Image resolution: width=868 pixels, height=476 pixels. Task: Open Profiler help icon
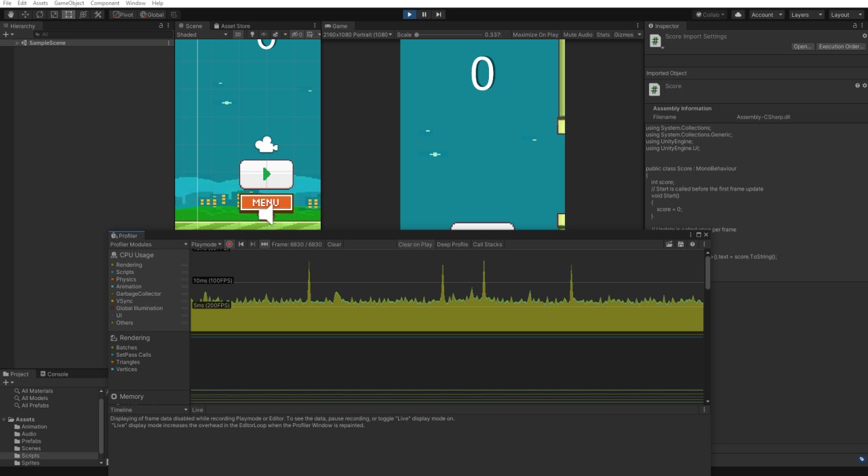pos(692,244)
